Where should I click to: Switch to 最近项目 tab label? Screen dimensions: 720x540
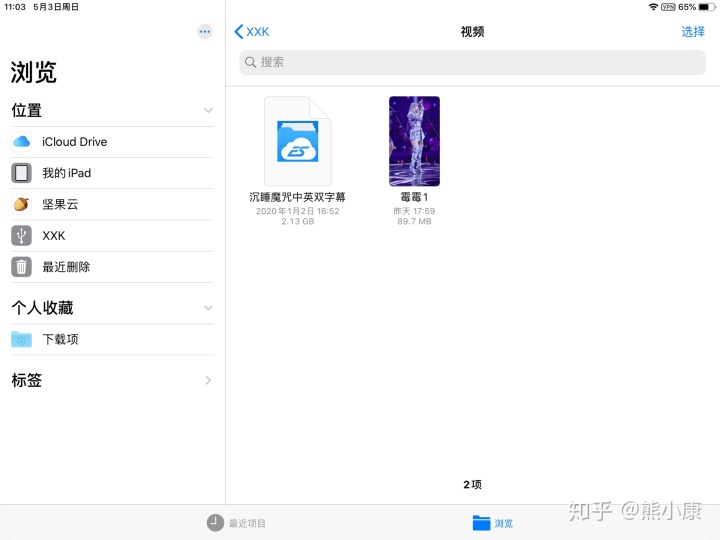point(247,523)
